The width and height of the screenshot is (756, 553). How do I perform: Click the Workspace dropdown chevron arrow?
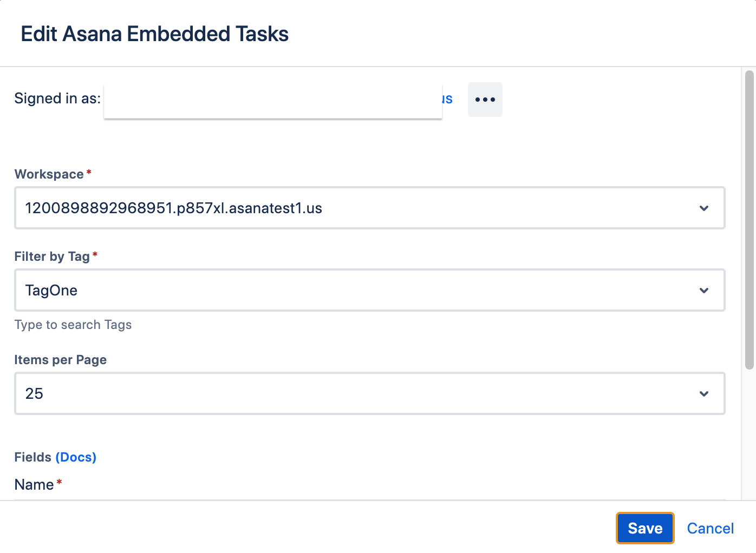click(x=703, y=208)
